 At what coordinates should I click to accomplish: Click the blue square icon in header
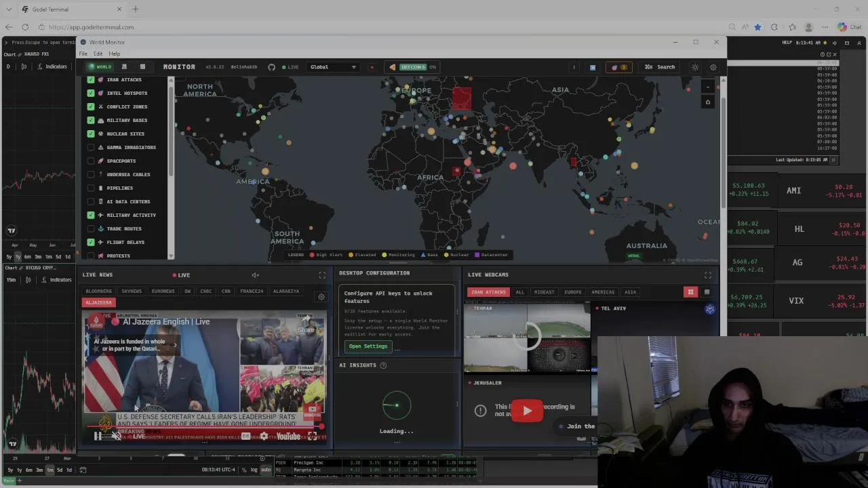592,67
